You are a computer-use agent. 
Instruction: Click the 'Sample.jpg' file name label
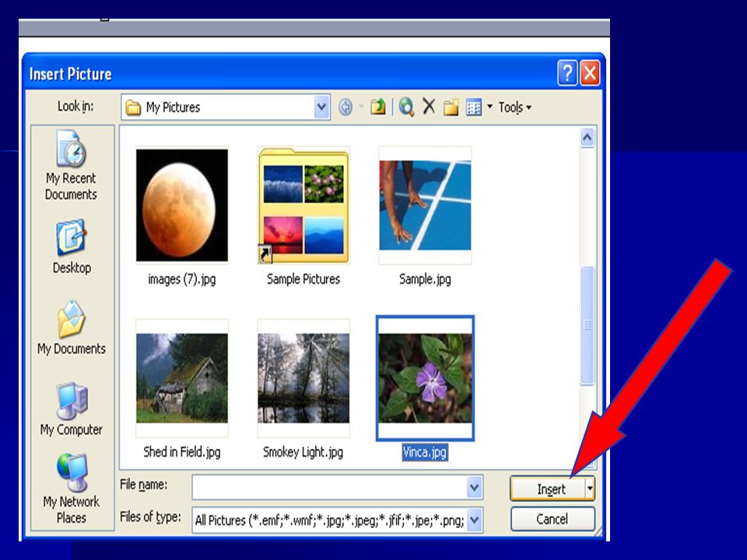[425, 279]
